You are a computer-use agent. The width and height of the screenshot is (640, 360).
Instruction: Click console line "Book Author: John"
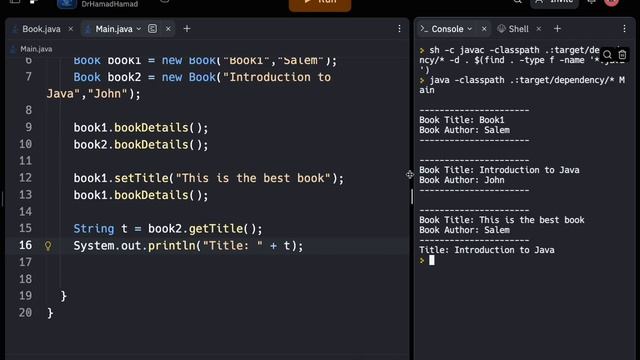click(x=462, y=180)
